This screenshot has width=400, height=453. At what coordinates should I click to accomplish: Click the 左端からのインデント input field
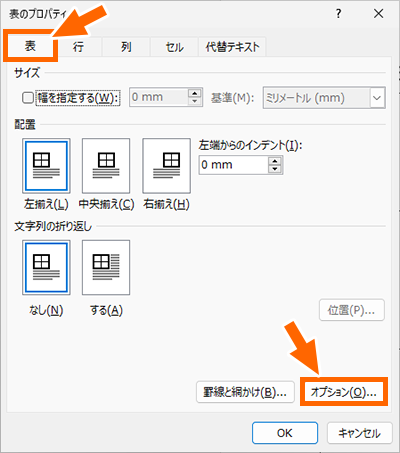pos(234,165)
